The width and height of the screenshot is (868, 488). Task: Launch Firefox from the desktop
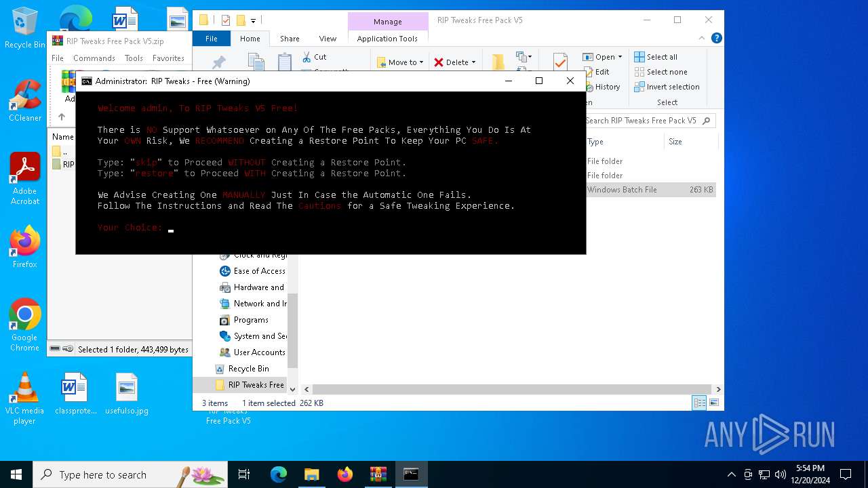25,247
